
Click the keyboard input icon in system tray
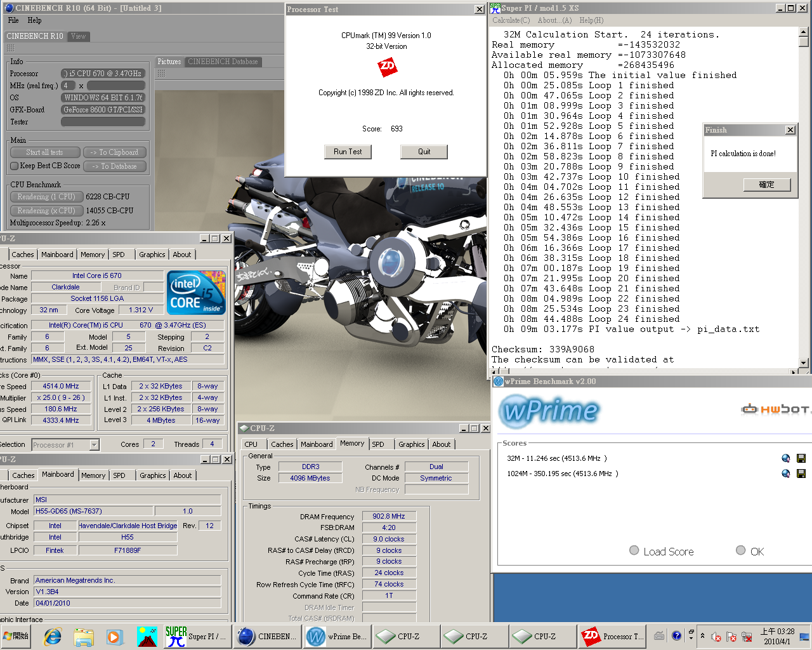pos(660,635)
